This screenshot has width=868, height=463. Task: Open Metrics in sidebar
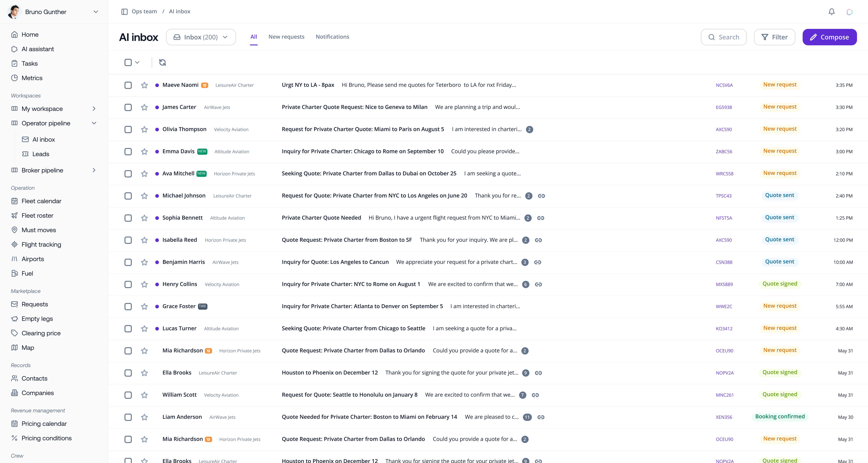[27, 78]
